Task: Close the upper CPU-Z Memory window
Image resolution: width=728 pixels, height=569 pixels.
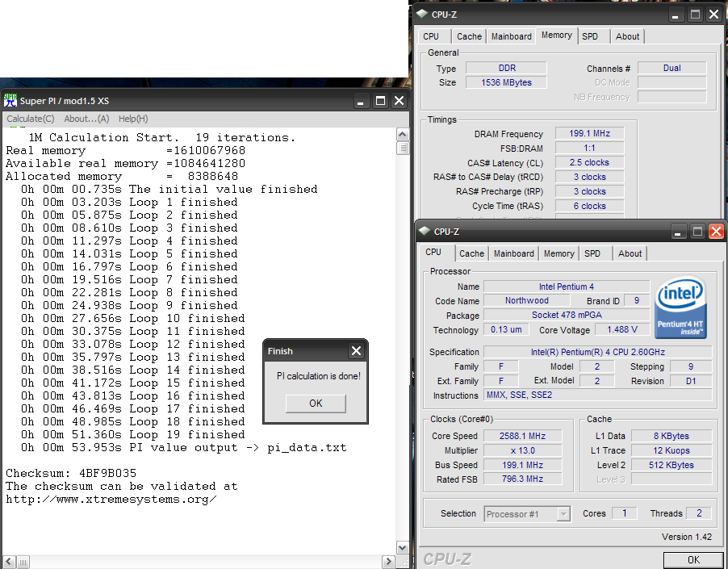Action: 713,15
